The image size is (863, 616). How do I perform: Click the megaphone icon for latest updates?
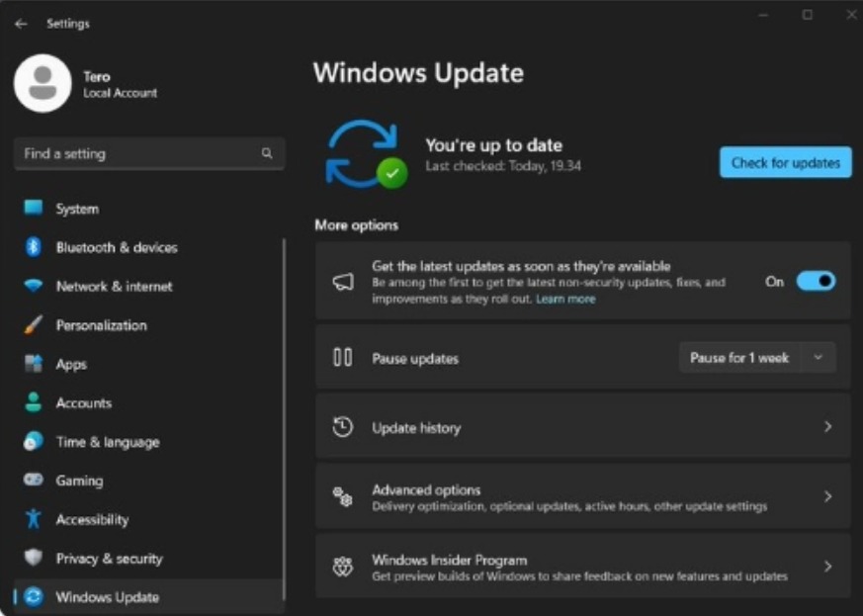coord(341,280)
